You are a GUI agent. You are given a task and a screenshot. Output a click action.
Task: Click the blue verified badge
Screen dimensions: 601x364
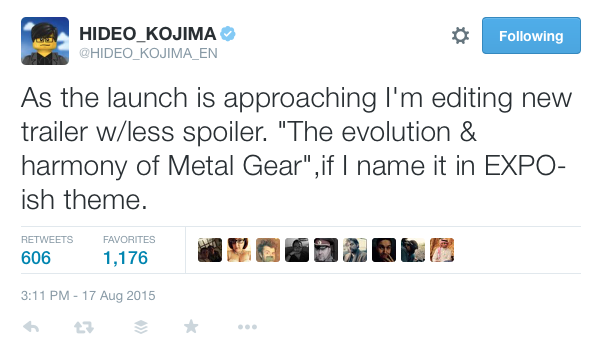tap(228, 34)
